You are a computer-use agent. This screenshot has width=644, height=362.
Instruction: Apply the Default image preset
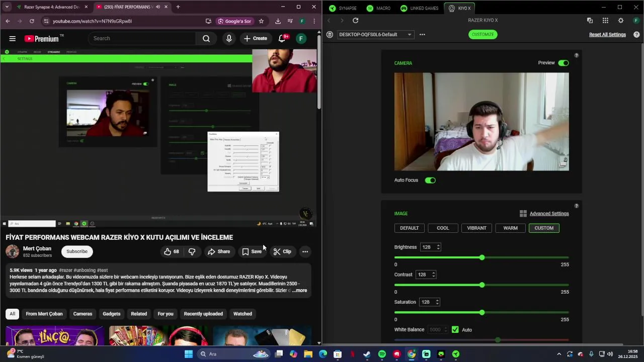409,228
